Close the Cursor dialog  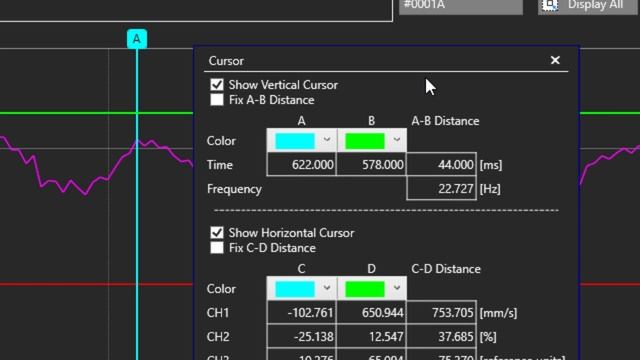[555, 60]
